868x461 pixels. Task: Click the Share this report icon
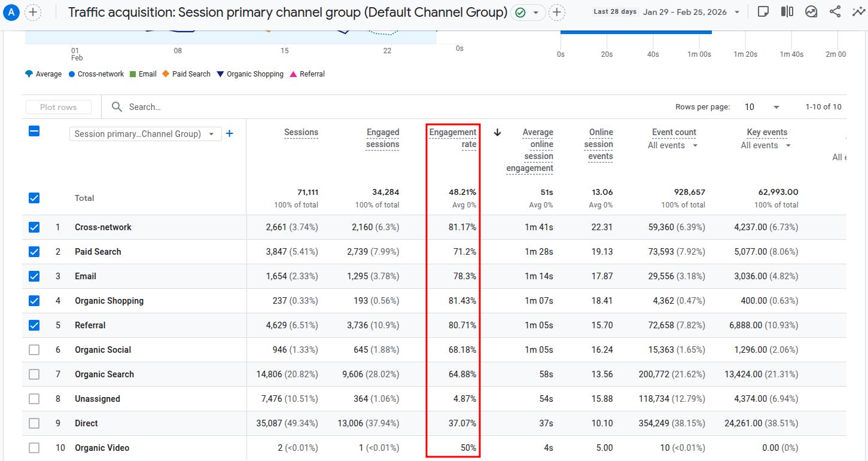point(835,11)
